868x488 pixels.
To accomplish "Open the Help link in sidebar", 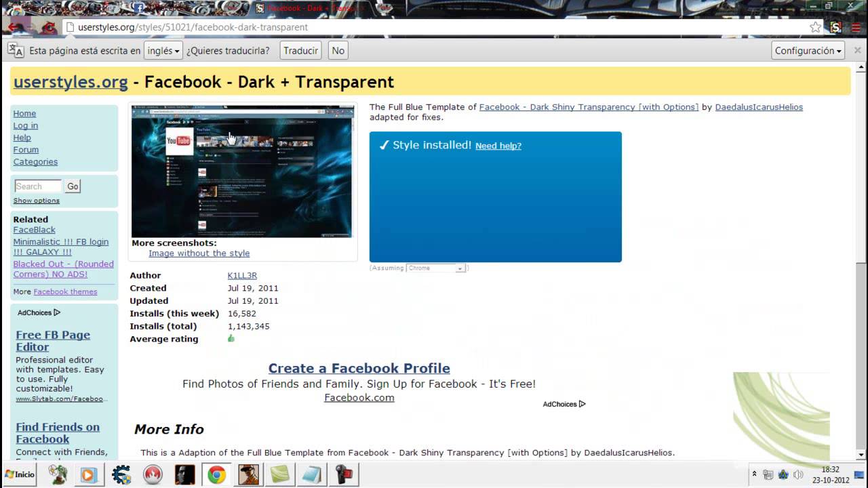I will coord(22,138).
